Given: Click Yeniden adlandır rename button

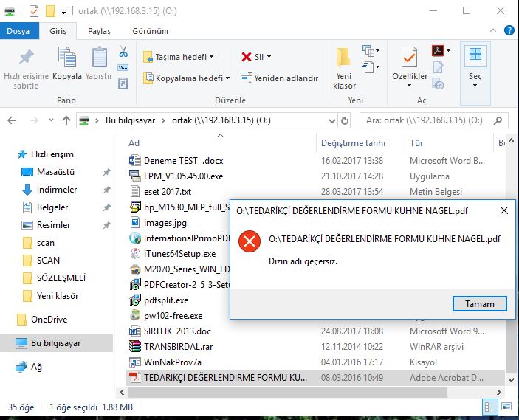Looking at the screenshot, I should [x=279, y=78].
